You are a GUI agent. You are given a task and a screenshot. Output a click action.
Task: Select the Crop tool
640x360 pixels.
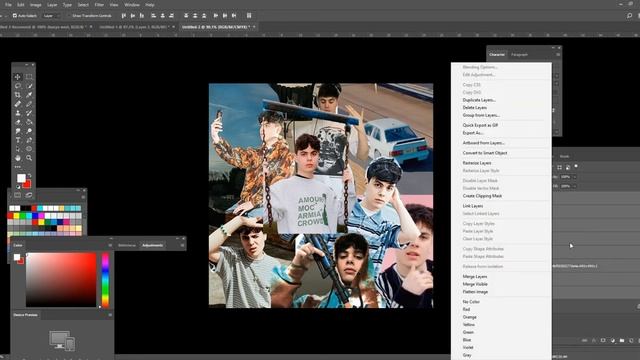[18, 95]
